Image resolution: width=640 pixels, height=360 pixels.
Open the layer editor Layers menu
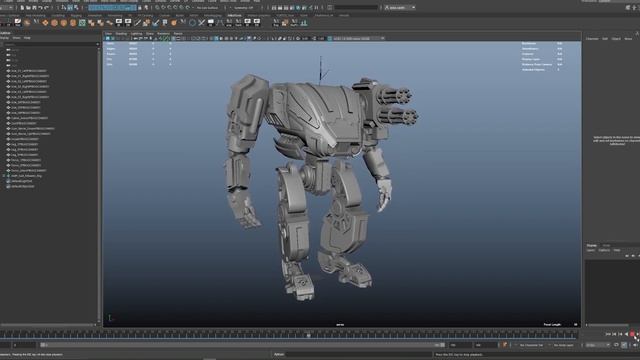coord(591,250)
